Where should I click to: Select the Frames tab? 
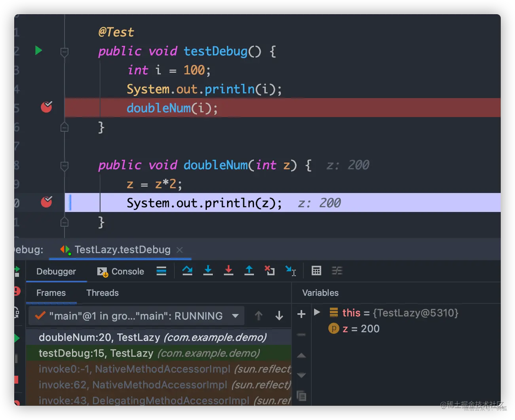(x=51, y=293)
